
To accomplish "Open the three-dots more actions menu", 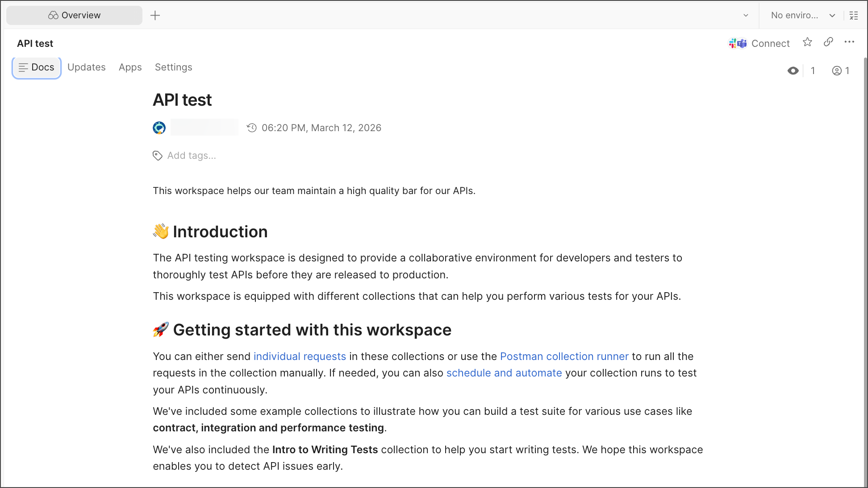I will (849, 42).
